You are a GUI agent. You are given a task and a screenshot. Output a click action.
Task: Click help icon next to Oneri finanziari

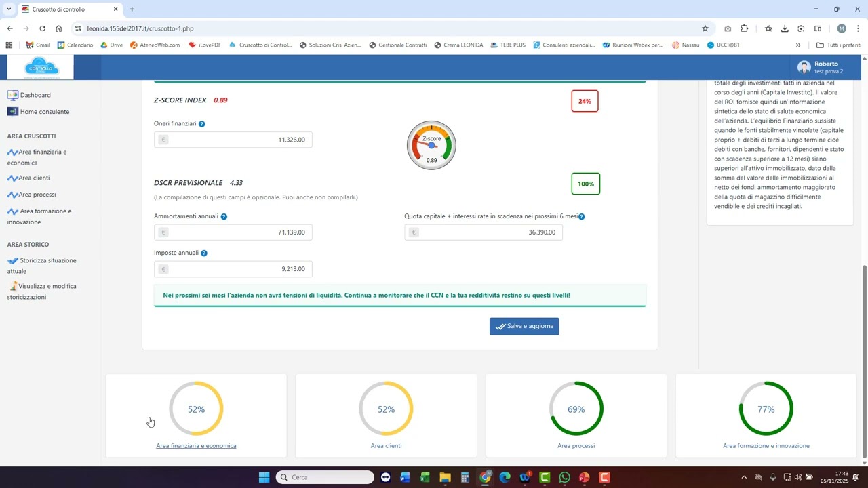(x=202, y=124)
